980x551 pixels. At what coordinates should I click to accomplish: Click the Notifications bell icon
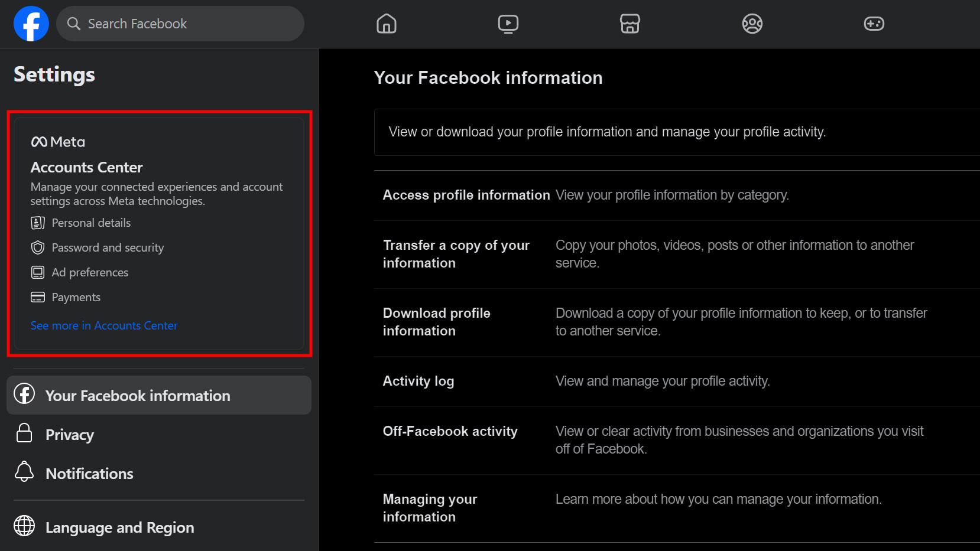[24, 472]
